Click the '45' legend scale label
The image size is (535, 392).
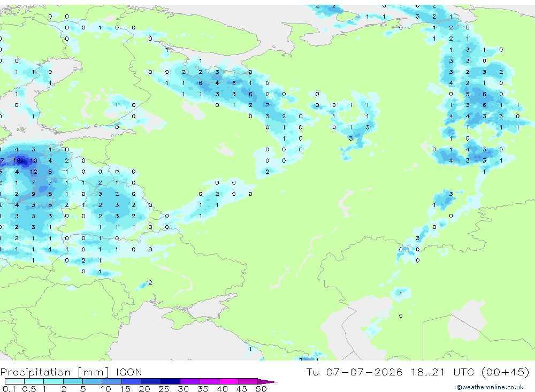[x=242, y=389]
